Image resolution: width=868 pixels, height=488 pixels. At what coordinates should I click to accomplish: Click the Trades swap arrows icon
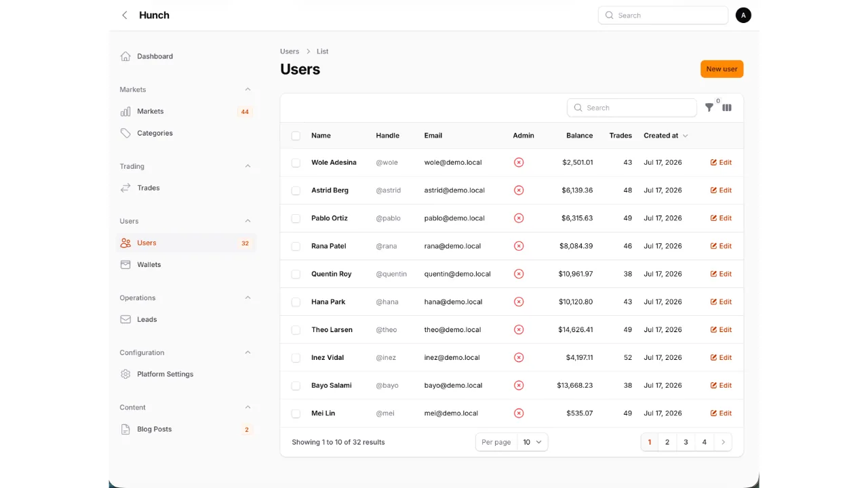[x=125, y=188]
